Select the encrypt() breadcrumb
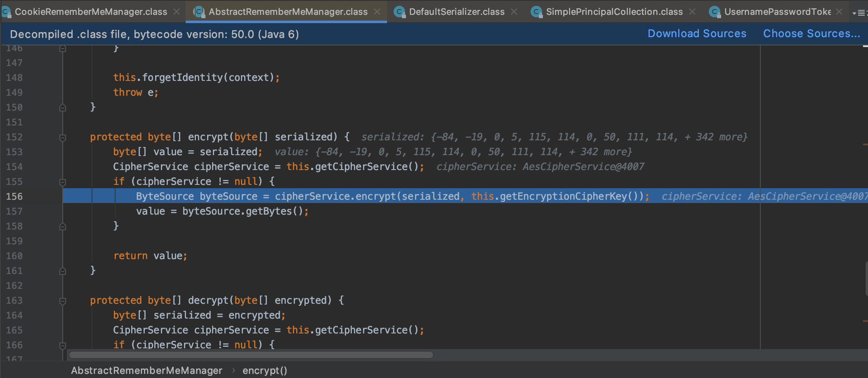The image size is (868, 378). click(265, 371)
